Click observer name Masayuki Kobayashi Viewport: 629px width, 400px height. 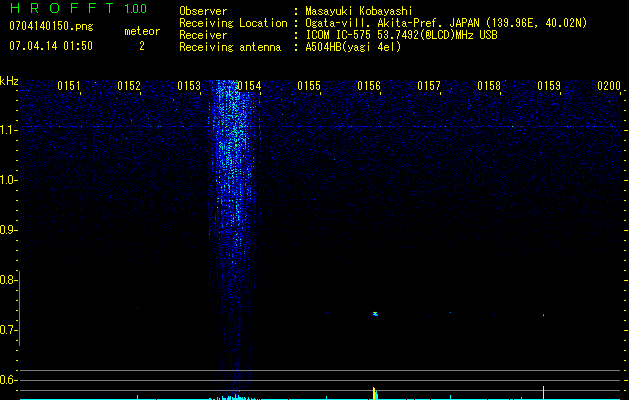tap(359, 11)
